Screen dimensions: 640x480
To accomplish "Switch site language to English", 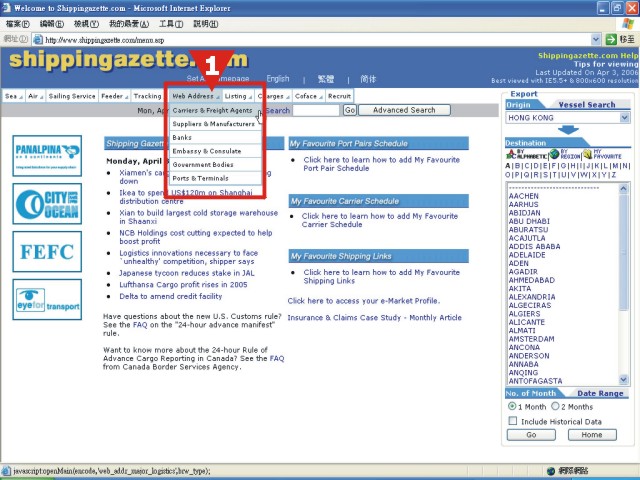I will coord(278,79).
